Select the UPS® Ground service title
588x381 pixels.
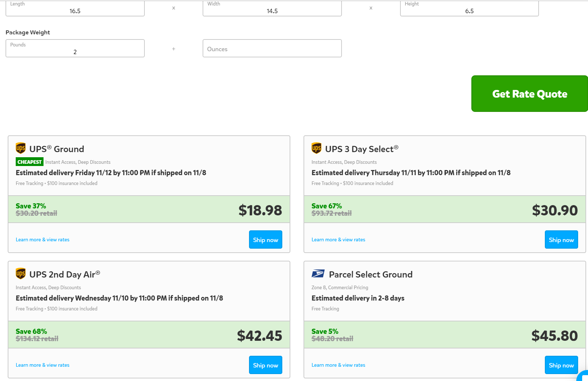point(57,149)
